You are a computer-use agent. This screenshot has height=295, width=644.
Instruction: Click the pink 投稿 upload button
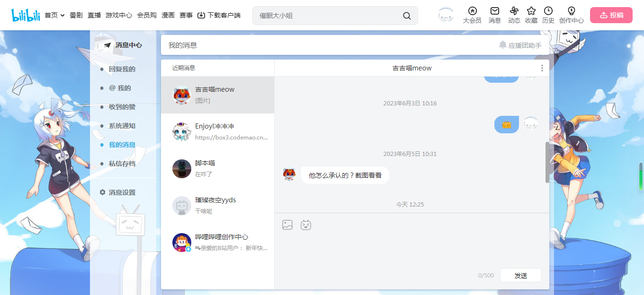[x=611, y=15]
